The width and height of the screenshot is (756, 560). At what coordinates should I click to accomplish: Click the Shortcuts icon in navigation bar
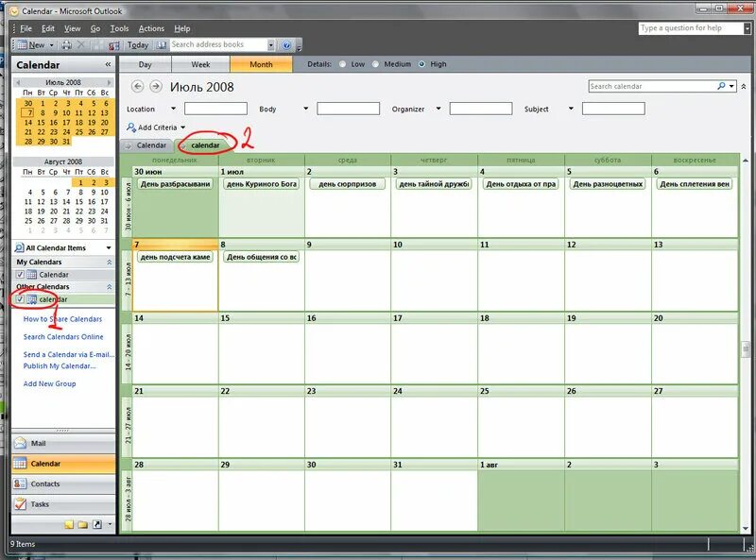[97, 524]
